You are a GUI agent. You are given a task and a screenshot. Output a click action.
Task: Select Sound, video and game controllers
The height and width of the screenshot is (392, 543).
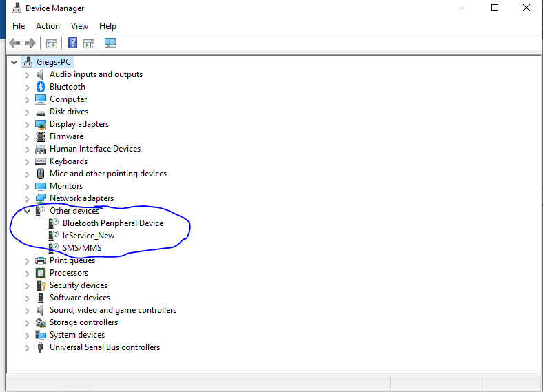(113, 310)
